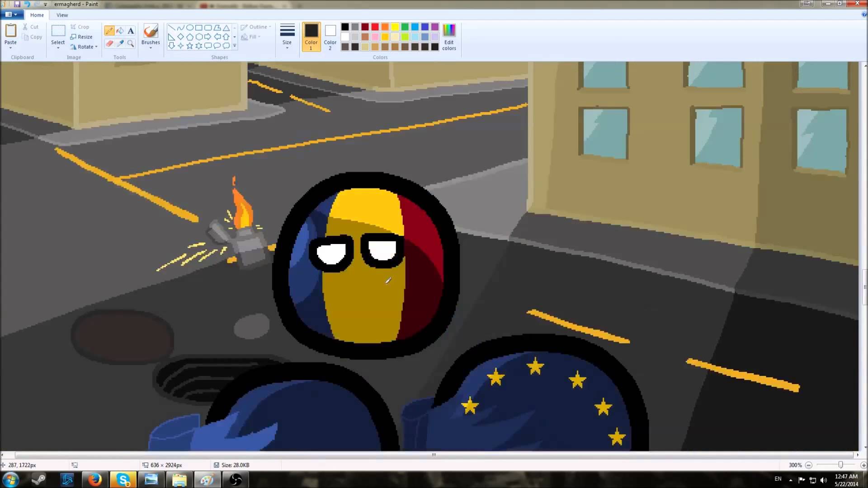
Task: Activate the Color 1 selector
Action: pos(311,36)
